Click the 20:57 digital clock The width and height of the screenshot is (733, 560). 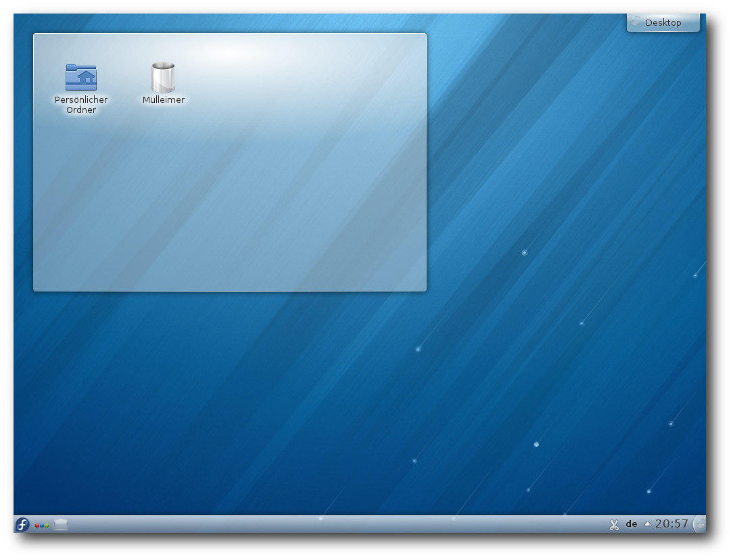tap(671, 523)
